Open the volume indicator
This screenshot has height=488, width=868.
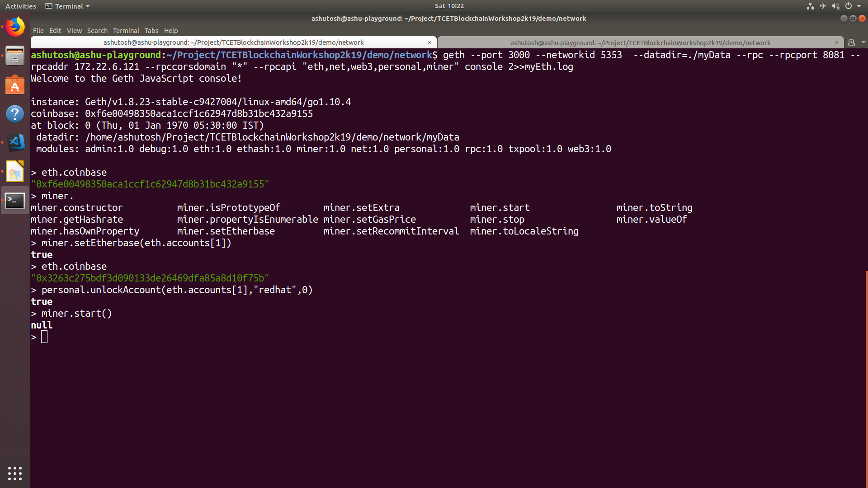[835, 6]
